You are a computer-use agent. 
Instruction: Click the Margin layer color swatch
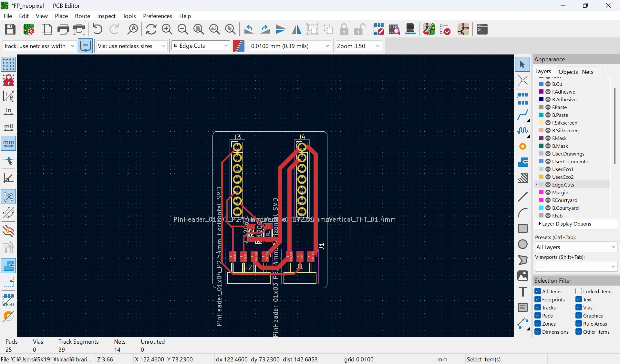[x=541, y=192]
